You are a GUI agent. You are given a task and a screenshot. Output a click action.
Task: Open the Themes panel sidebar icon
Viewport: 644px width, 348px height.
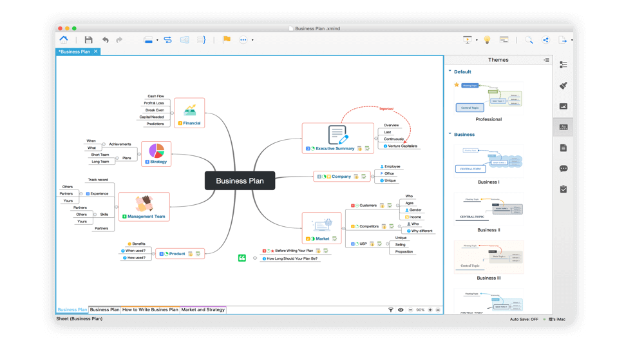pyautogui.click(x=563, y=127)
